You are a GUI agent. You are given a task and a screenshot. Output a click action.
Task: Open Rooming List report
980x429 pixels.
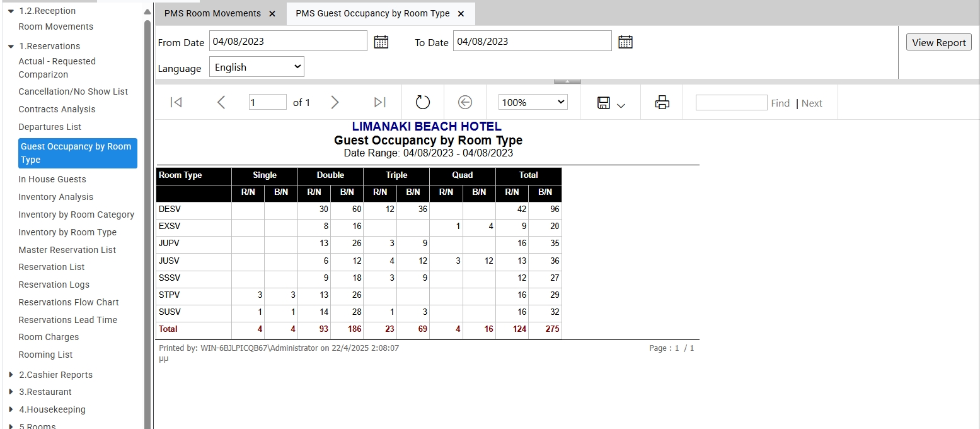(45, 355)
